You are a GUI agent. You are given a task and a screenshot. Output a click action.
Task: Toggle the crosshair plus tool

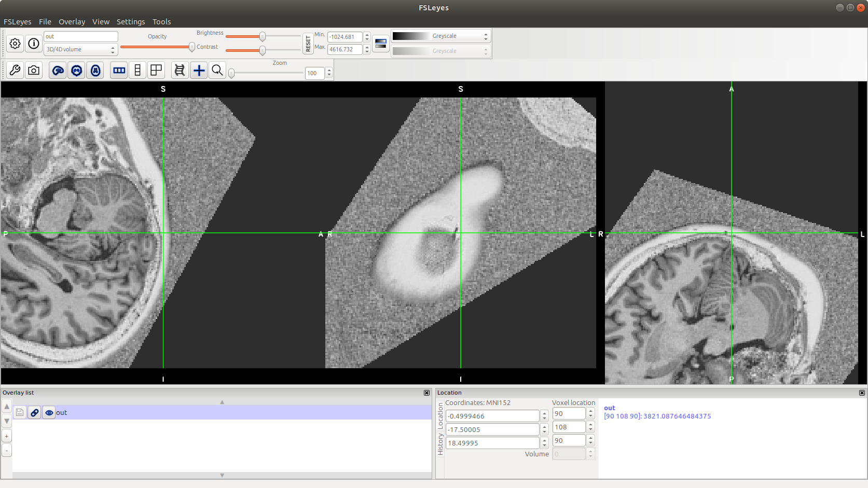pyautogui.click(x=199, y=70)
